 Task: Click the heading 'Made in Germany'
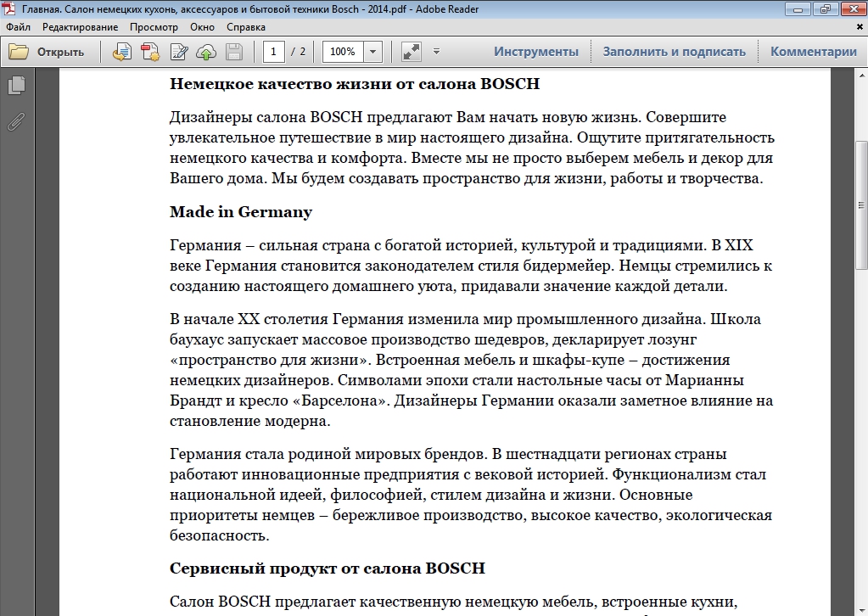(241, 212)
